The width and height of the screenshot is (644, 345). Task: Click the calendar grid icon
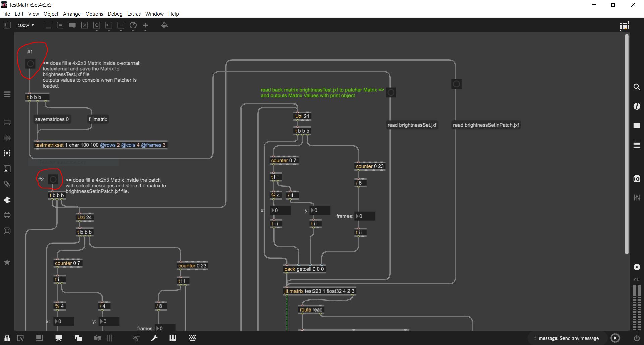624,26
